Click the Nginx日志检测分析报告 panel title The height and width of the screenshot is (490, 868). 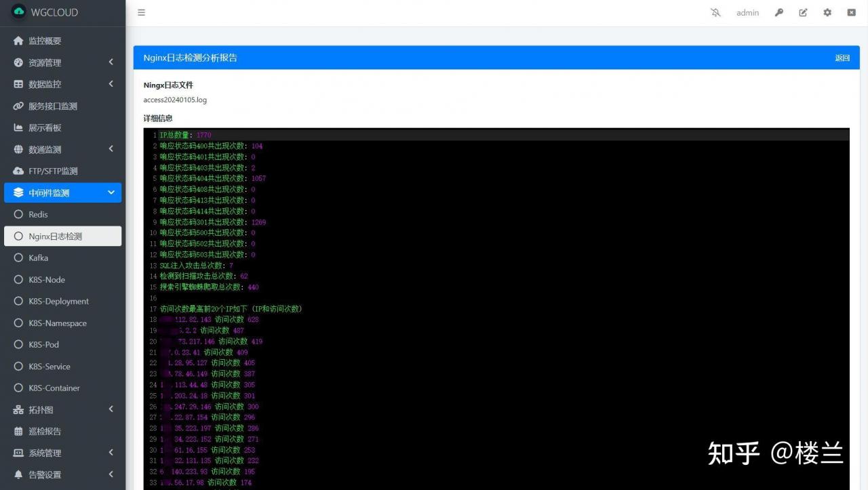point(191,58)
